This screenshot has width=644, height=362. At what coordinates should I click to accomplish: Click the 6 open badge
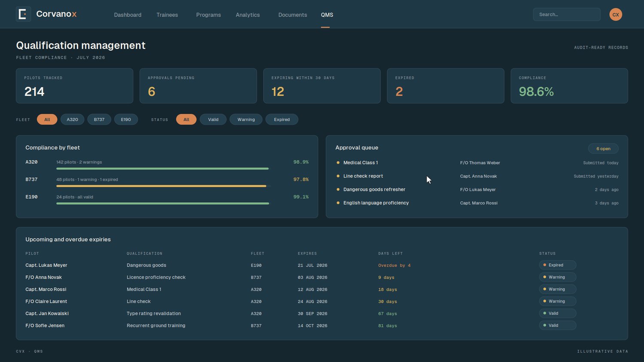click(x=603, y=149)
